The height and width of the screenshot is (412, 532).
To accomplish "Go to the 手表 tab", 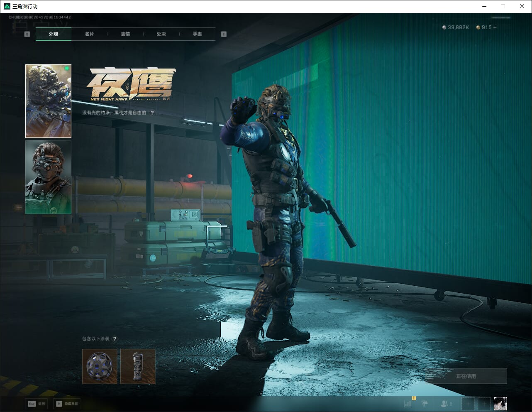I will point(197,34).
